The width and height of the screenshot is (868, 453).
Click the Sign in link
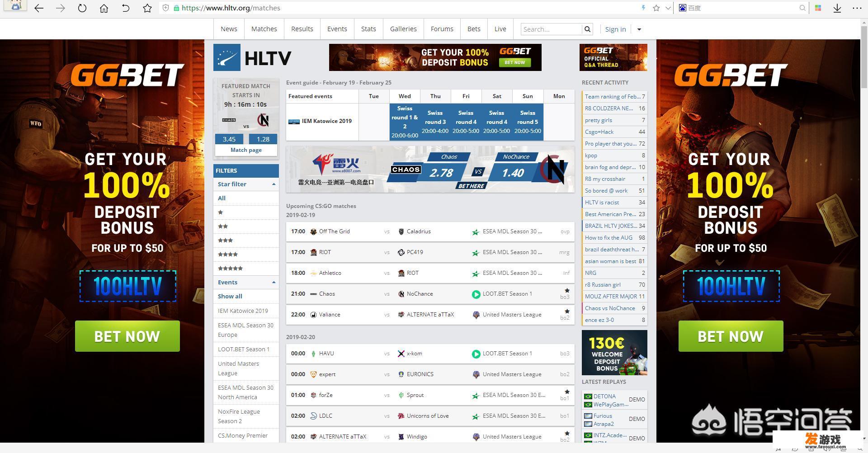(615, 29)
